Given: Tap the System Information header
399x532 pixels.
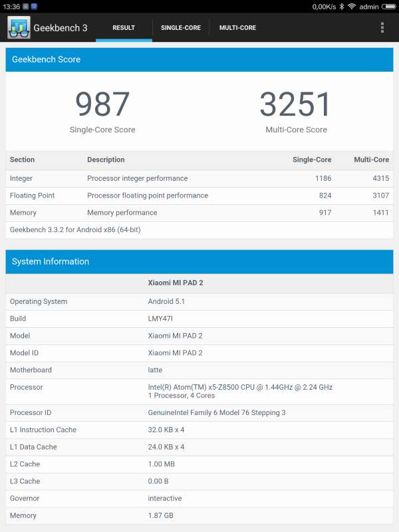Looking at the screenshot, I should pyautogui.click(x=199, y=261).
